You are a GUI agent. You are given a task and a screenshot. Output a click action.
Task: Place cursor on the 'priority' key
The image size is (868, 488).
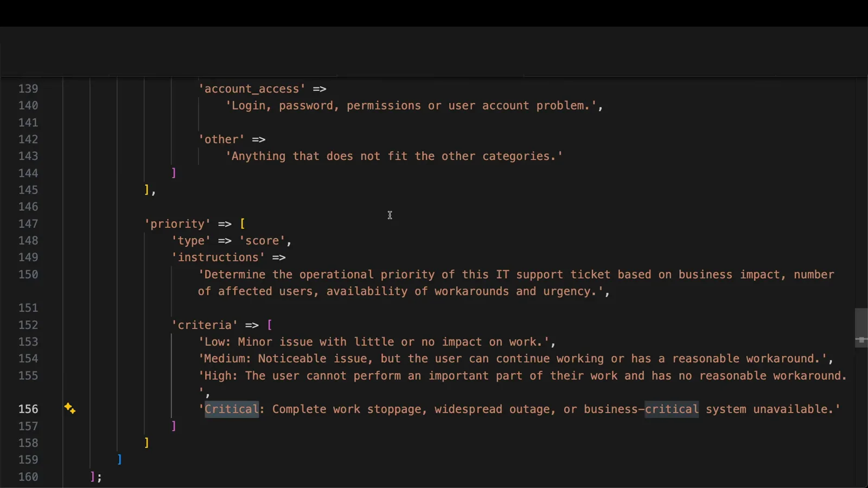point(177,224)
